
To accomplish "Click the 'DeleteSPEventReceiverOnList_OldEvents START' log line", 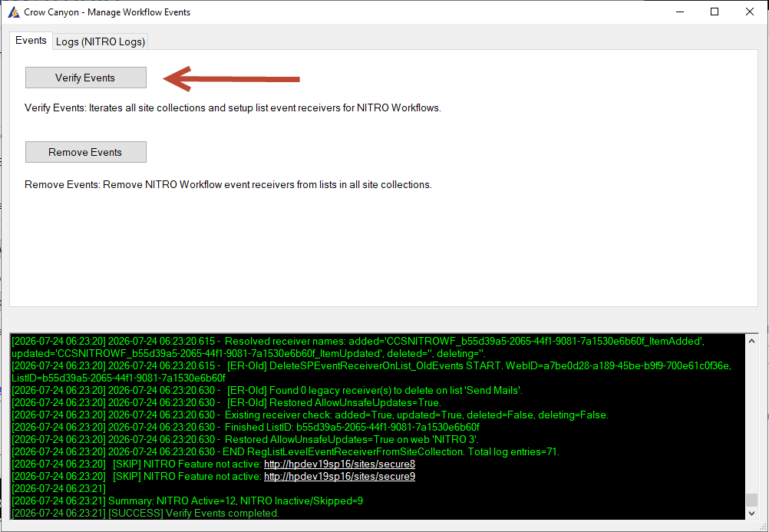I will point(371,372).
